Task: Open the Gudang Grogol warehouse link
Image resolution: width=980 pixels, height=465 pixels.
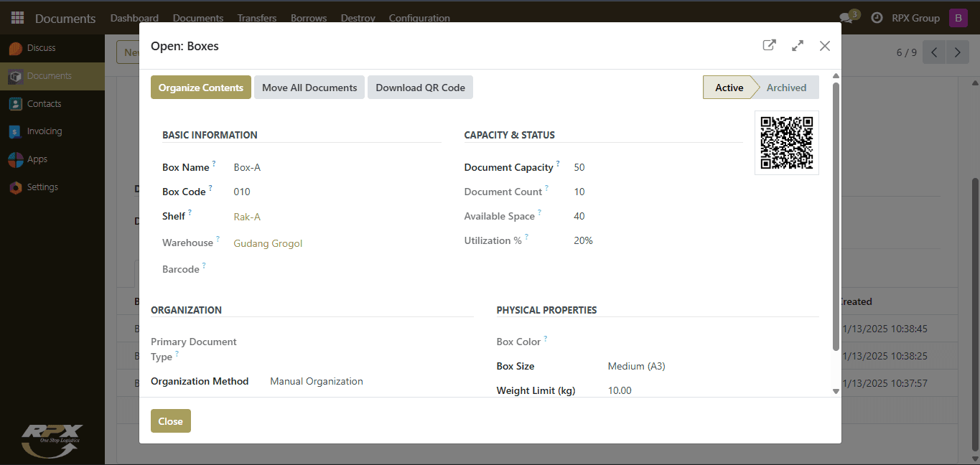Action: tap(268, 243)
